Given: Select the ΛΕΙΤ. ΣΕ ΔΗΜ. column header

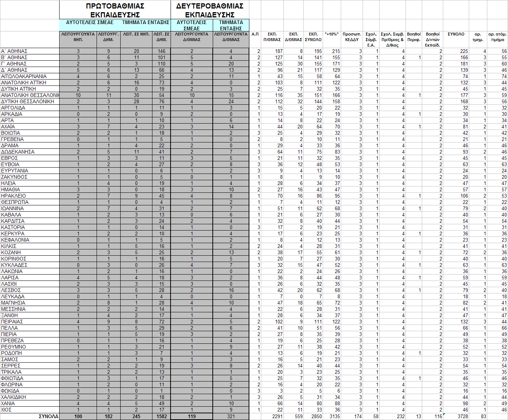Looking at the screenshot, I should [x=161, y=40].
